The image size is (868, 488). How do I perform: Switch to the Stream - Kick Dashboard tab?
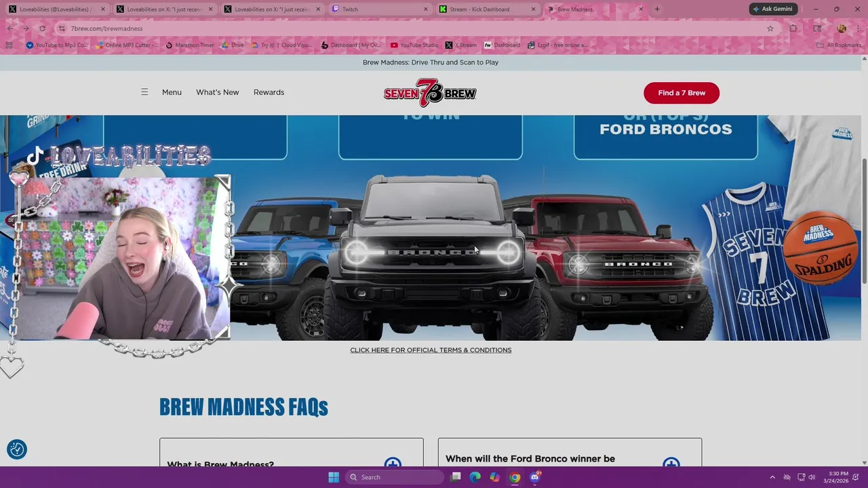pos(487,9)
